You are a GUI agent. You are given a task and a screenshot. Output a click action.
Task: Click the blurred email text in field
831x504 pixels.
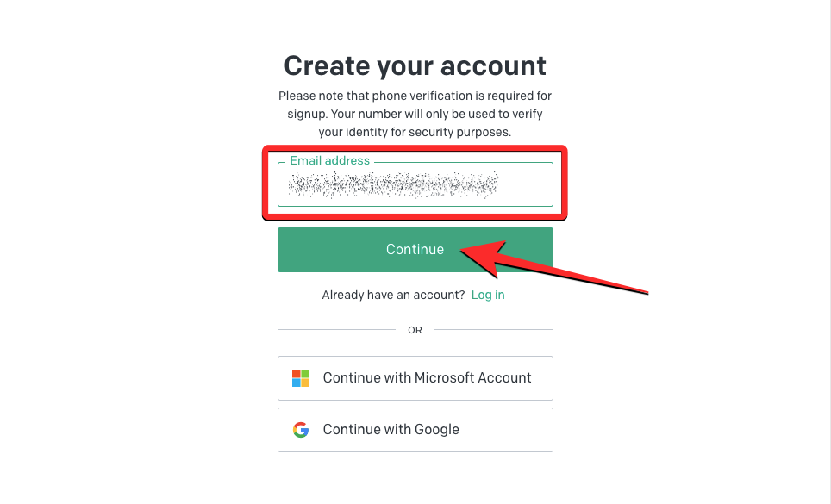[393, 184]
